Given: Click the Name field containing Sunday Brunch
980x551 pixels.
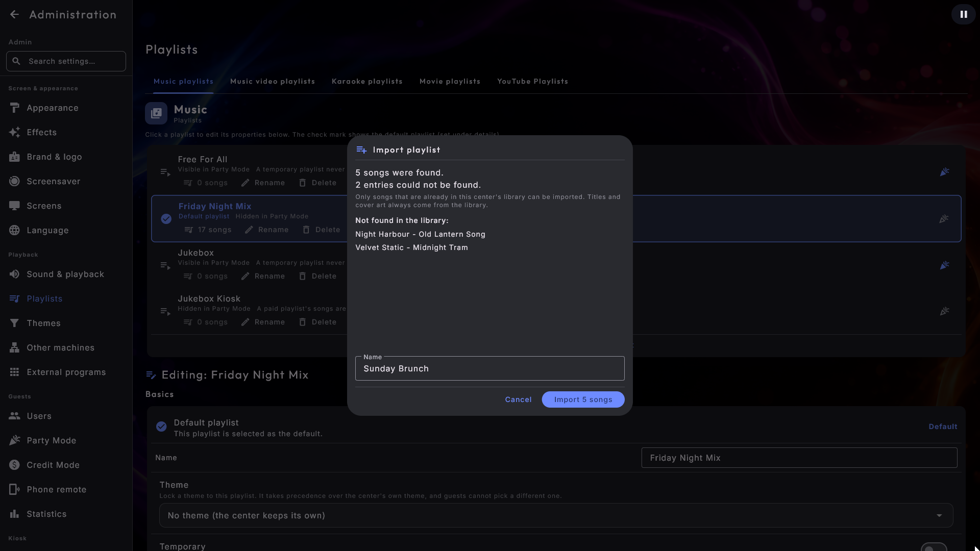Looking at the screenshot, I should click(x=489, y=368).
